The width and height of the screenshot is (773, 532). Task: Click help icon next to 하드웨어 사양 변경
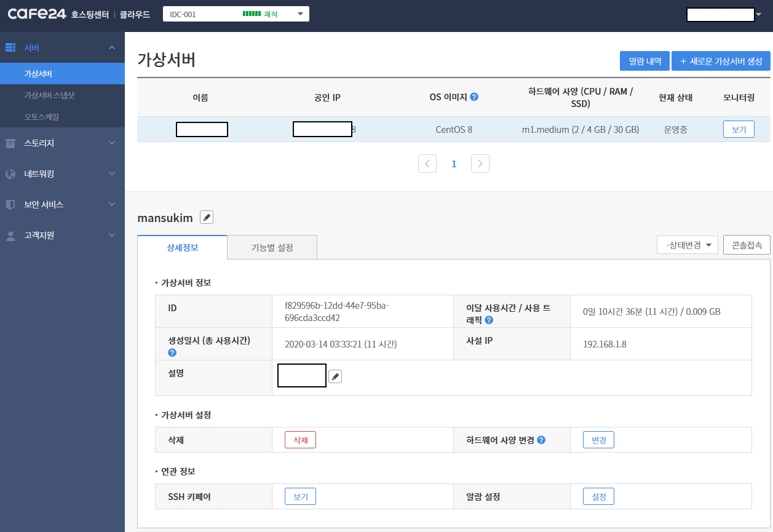(541, 440)
